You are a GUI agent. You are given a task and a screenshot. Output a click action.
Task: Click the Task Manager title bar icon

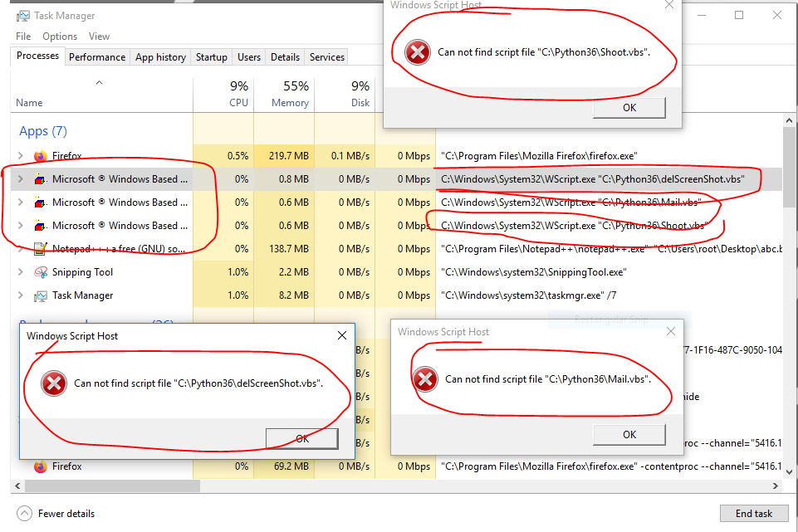point(23,16)
